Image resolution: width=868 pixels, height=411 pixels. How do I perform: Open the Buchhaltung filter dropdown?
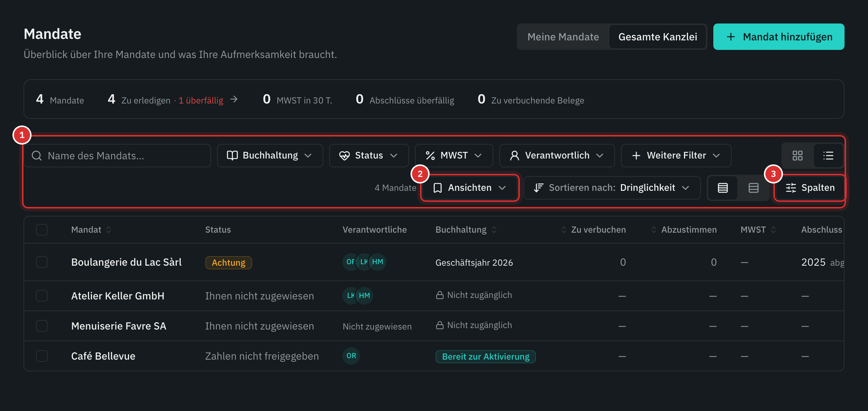(270, 156)
